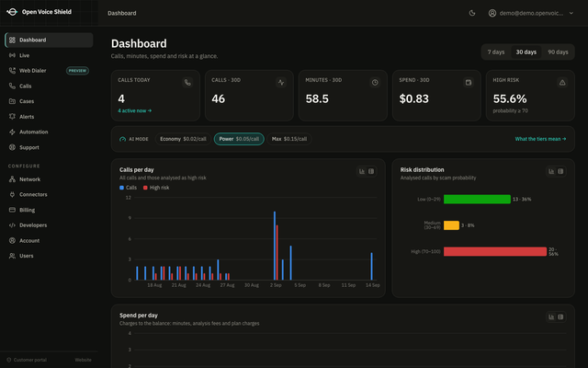Click the green Low (0–29) risk bar

coord(477,199)
